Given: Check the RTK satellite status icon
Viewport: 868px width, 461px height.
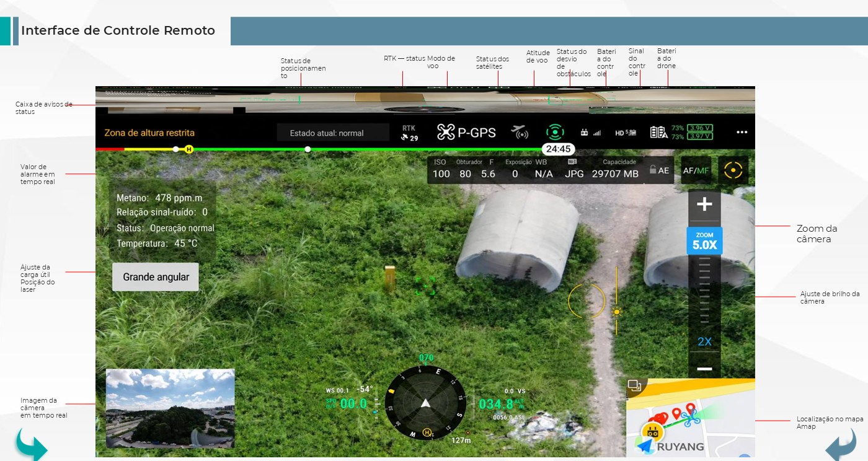Looking at the screenshot, I should coord(409,133).
